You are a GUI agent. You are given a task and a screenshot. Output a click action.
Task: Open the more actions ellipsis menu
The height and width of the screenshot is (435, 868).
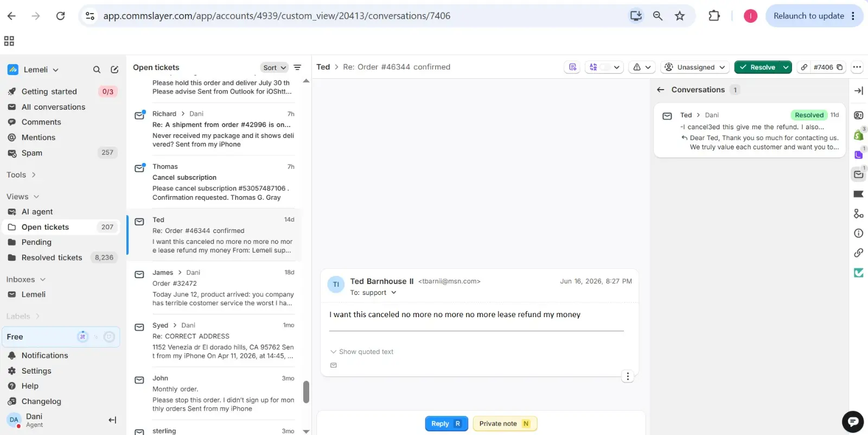tap(857, 67)
